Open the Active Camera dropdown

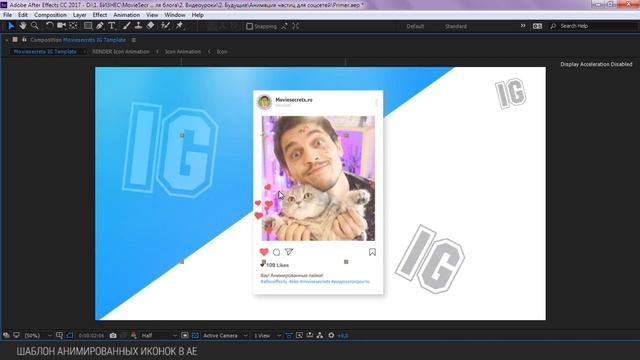pyautogui.click(x=225, y=336)
